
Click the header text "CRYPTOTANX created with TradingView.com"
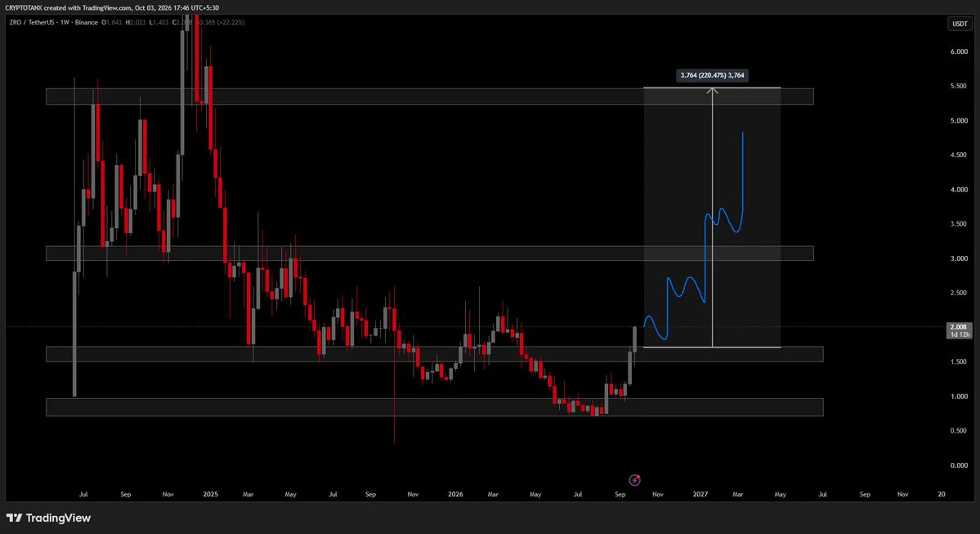click(x=68, y=7)
